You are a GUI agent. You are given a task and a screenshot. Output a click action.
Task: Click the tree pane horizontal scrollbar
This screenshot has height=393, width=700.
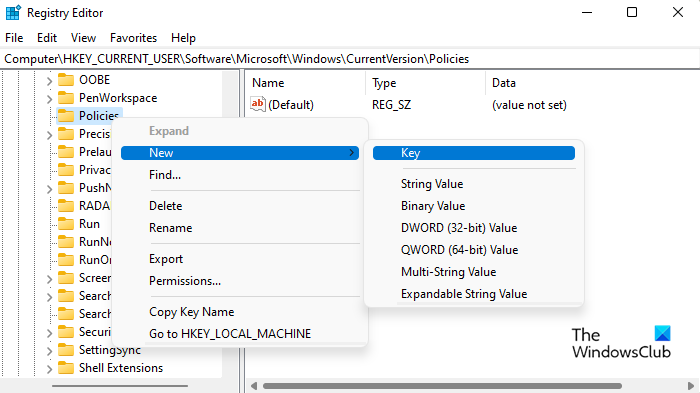pyautogui.click(x=120, y=386)
